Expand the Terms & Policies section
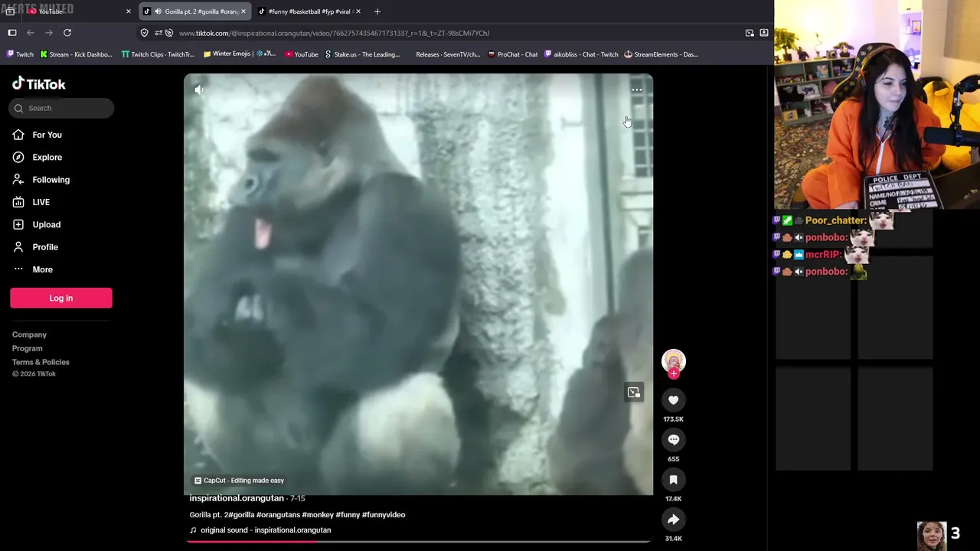The width and height of the screenshot is (980, 551). click(41, 362)
